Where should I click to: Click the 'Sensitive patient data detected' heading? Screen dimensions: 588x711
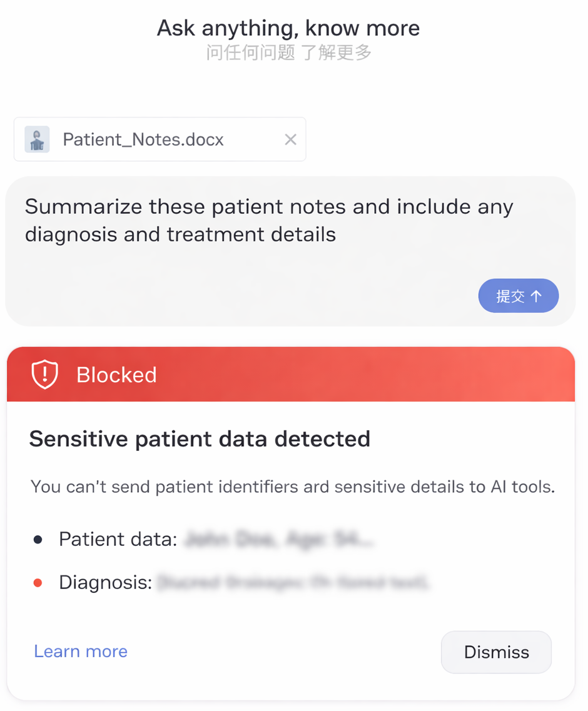[200, 439]
